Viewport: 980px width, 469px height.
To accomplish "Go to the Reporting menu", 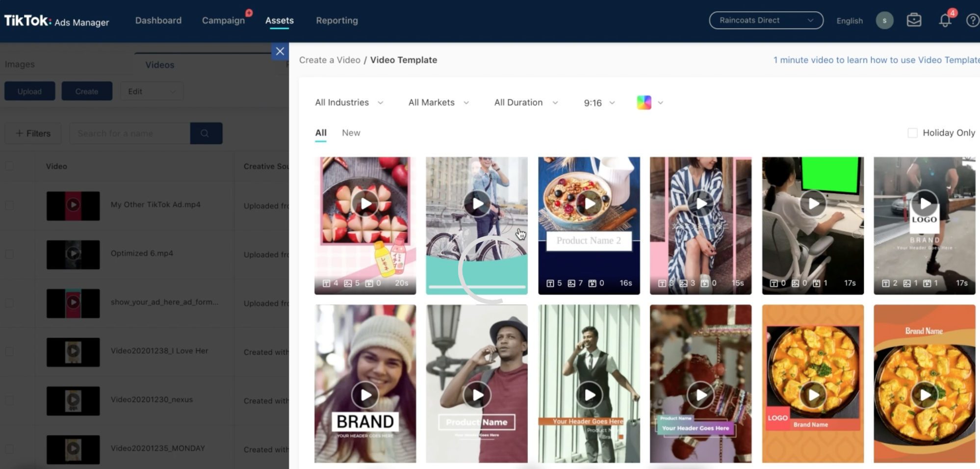I will click(x=336, y=21).
